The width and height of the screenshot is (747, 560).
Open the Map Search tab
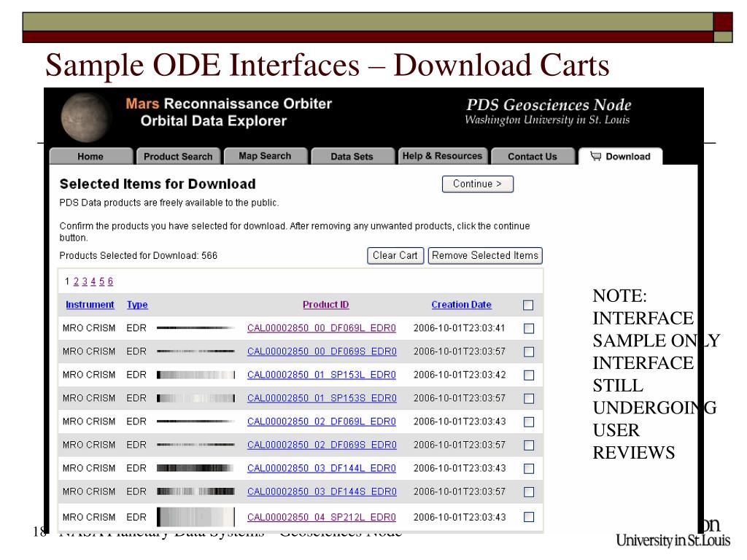pos(265,156)
